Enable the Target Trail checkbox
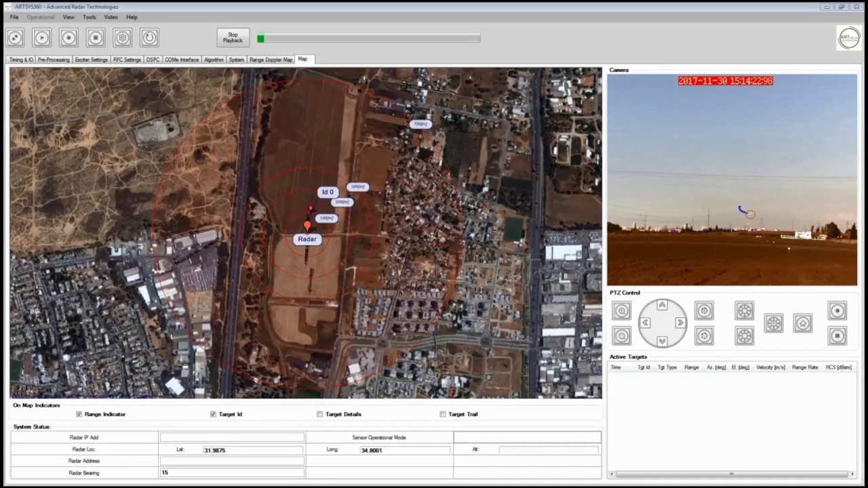Viewport: 868px width, 488px height. point(443,414)
